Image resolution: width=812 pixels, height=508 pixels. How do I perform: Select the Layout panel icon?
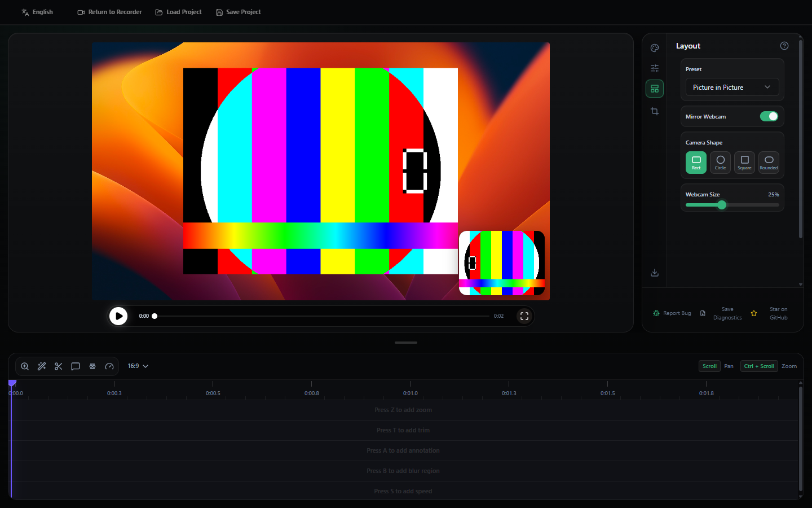coord(655,89)
